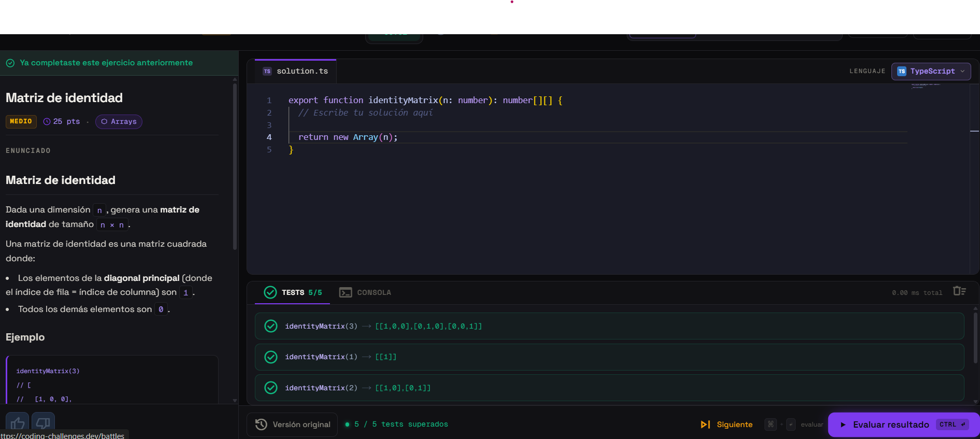The width and height of the screenshot is (980, 439).
Task: Click the identityMatrix(1) result [[1]]
Action: pyautogui.click(x=386, y=357)
